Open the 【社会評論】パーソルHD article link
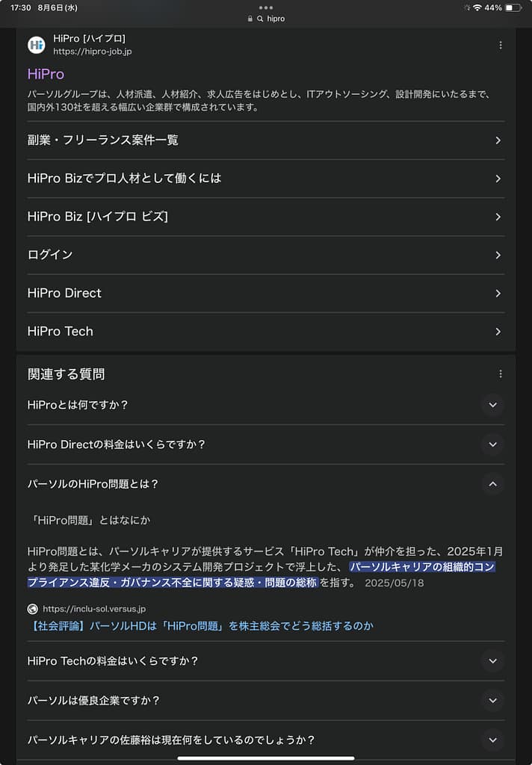This screenshot has width=532, height=765. tap(200, 626)
